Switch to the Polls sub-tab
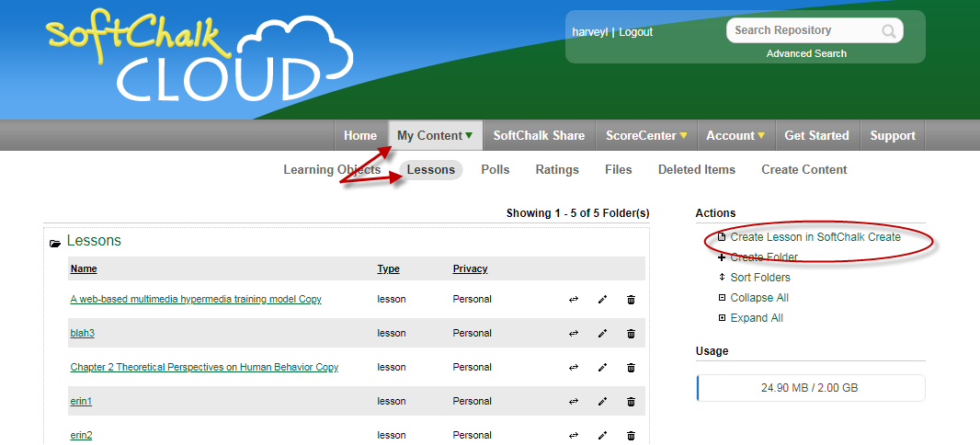This screenshot has width=980, height=445. click(495, 169)
